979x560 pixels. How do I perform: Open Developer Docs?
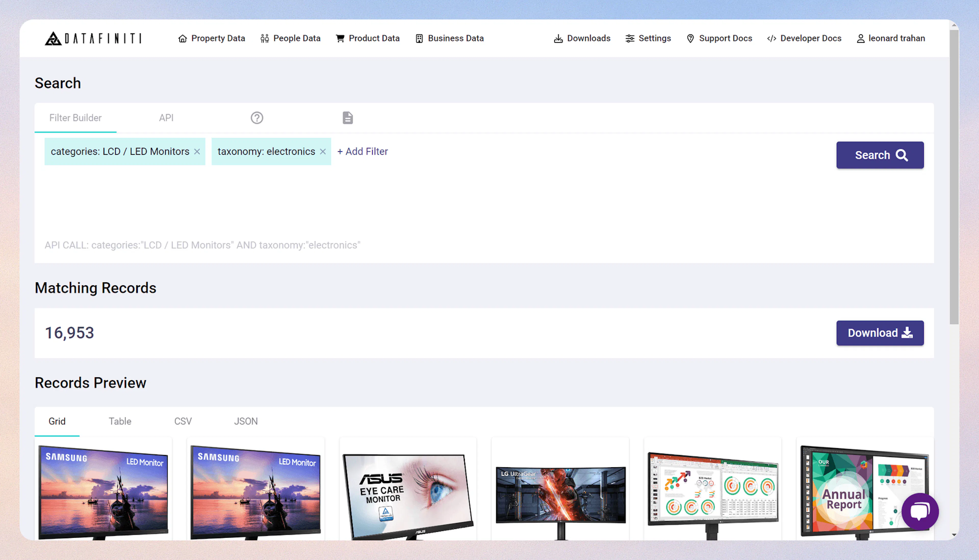(804, 38)
